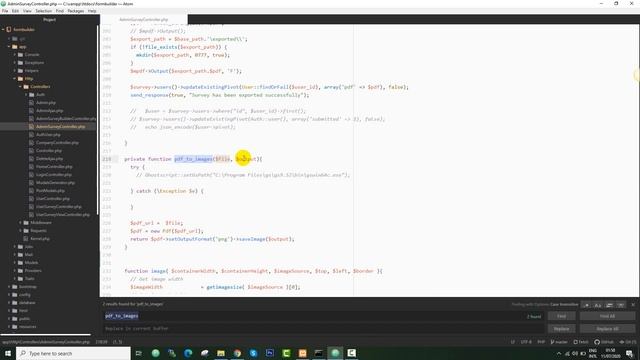Open Google Chrome from the taskbar

[237, 353]
